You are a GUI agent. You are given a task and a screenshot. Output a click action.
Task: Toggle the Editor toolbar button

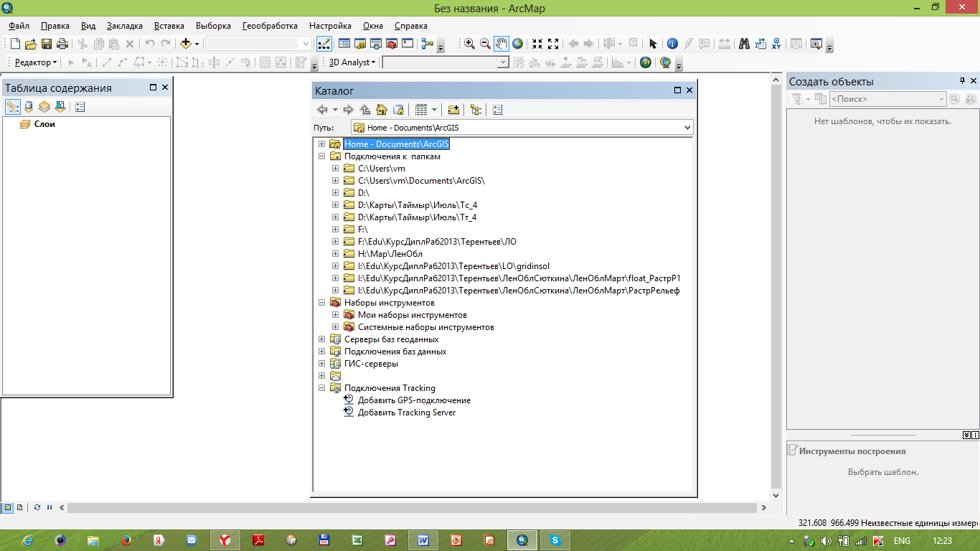coord(324,44)
